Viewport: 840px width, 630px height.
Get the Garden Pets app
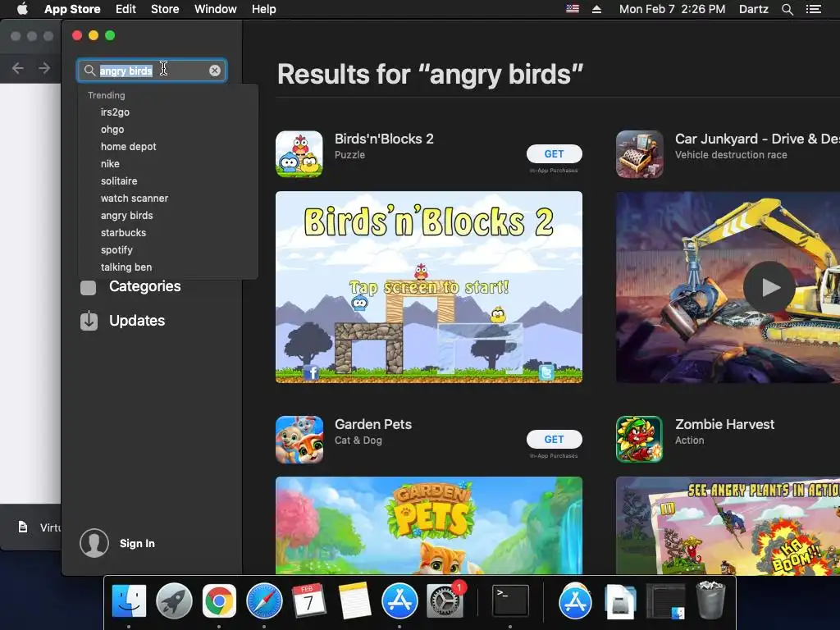[x=554, y=440]
